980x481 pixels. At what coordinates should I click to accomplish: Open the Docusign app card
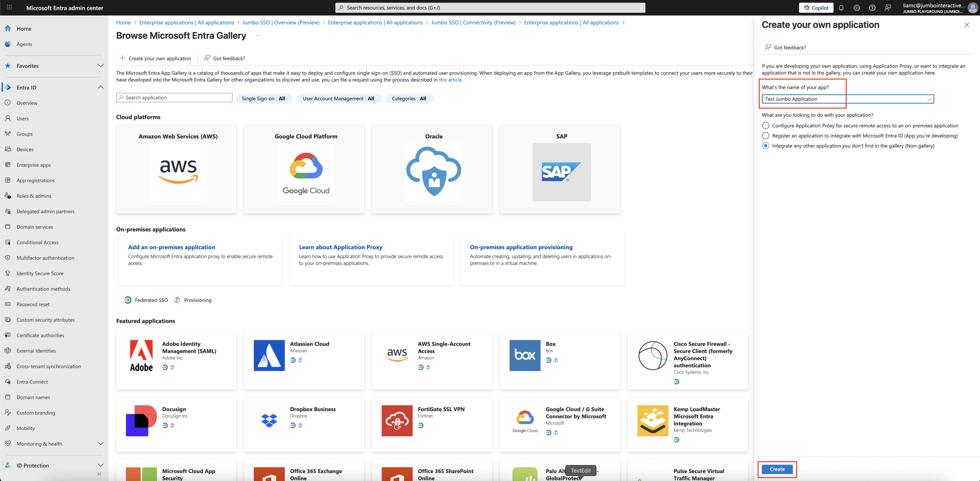coord(176,425)
